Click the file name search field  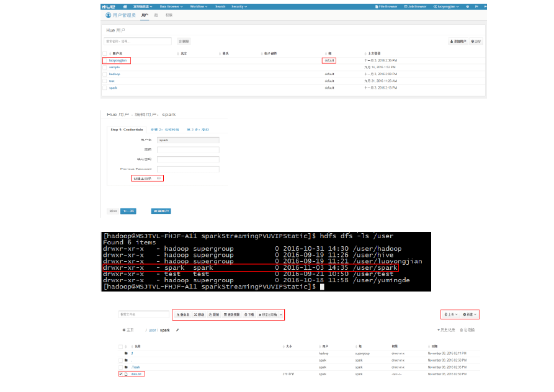[144, 314]
